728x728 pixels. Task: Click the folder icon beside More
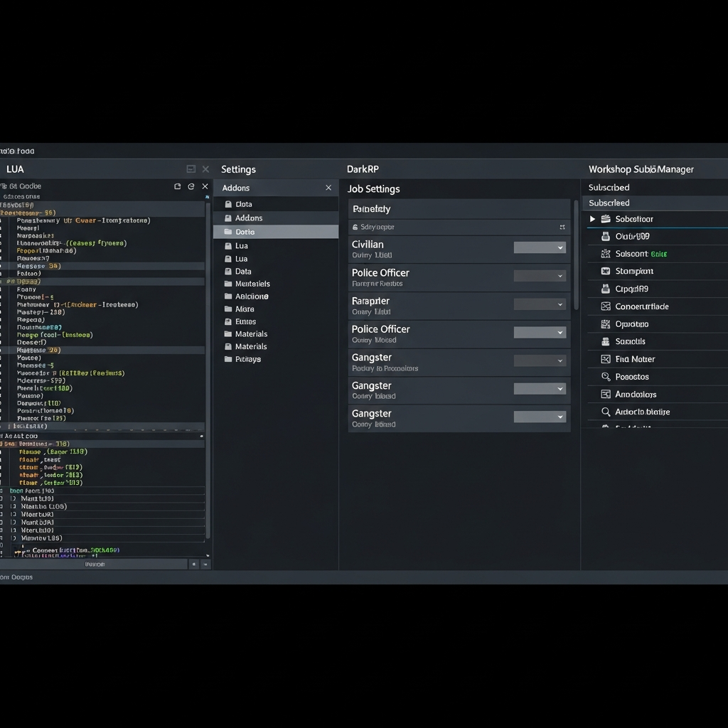228,309
